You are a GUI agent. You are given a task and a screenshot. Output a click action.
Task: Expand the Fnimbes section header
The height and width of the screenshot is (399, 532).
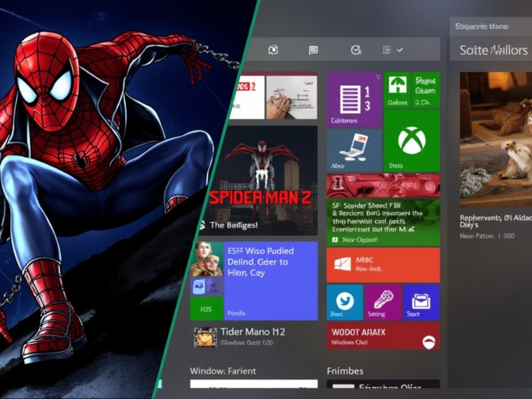click(345, 371)
